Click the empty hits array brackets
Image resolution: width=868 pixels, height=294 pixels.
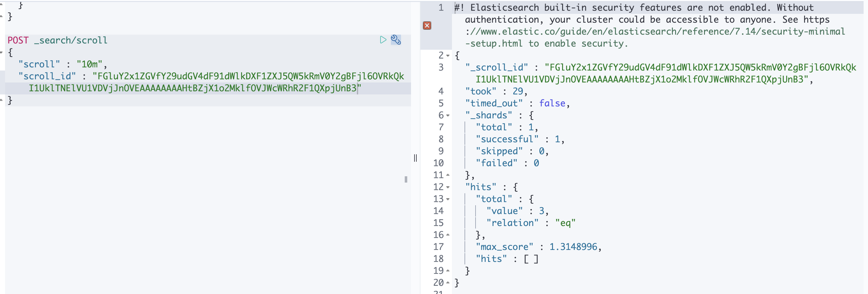(x=531, y=259)
